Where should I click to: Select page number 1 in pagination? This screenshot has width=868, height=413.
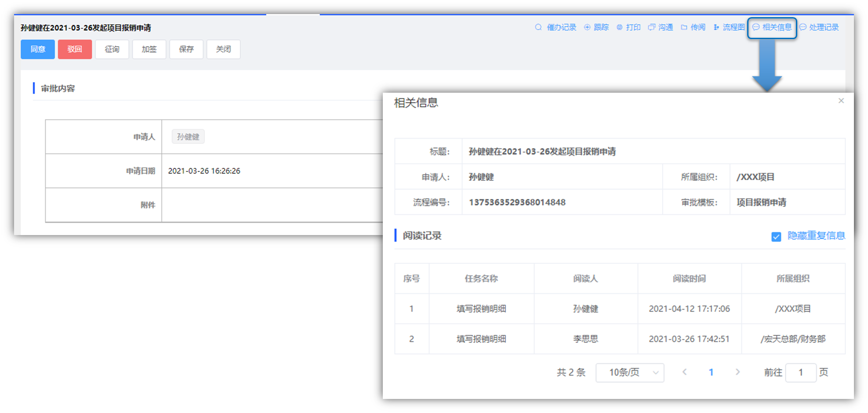point(711,373)
